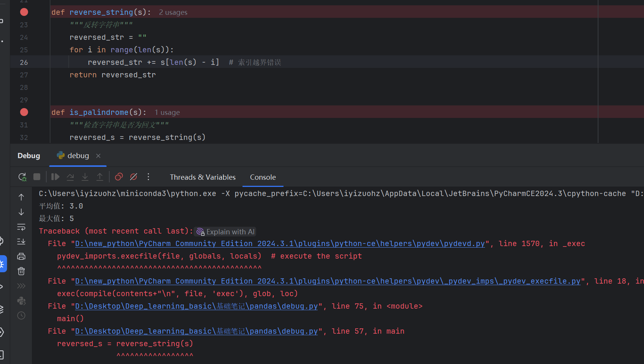Switch to the Threads & Variables tab
This screenshot has height=364, width=644.
click(x=203, y=177)
